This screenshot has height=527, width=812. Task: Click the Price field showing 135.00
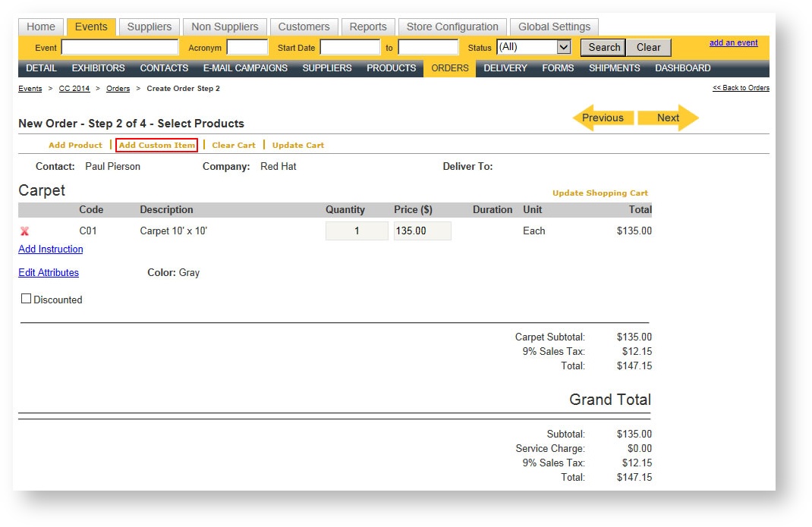coord(422,231)
